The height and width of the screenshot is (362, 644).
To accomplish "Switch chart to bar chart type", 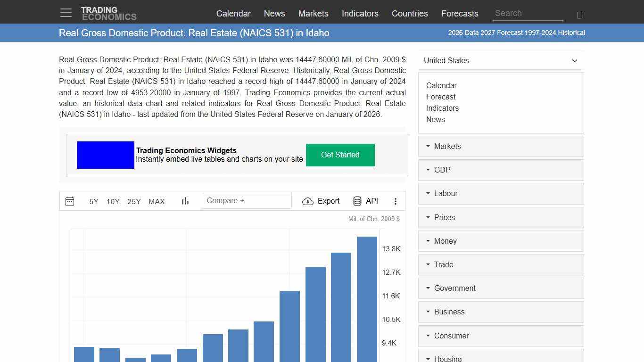I will pyautogui.click(x=185, y=200).
